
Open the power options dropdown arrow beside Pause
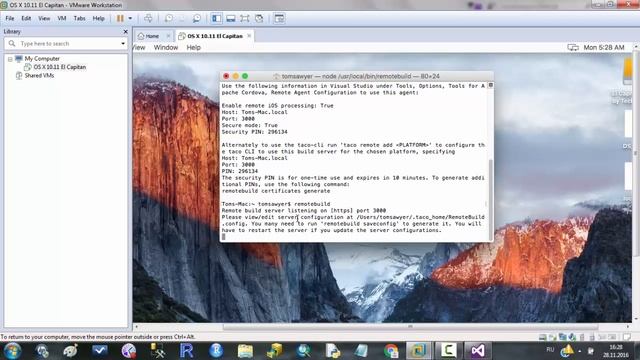pos(130,18)
